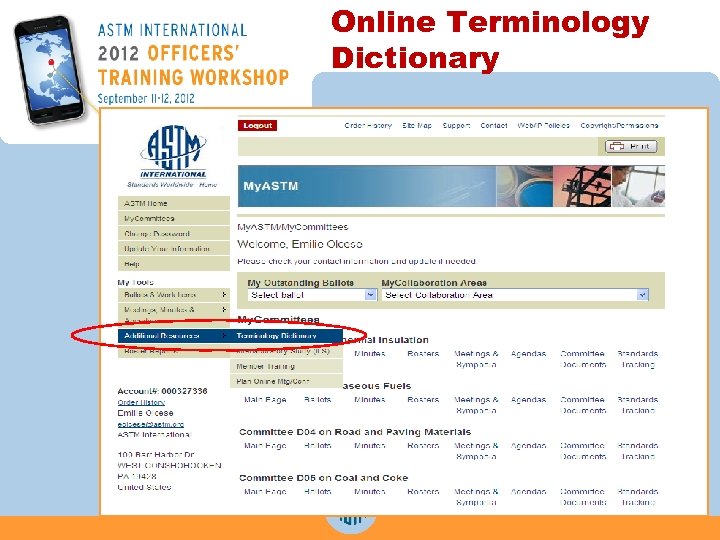
Task: Select Change Password in sidebar
Action: [174, 234]
